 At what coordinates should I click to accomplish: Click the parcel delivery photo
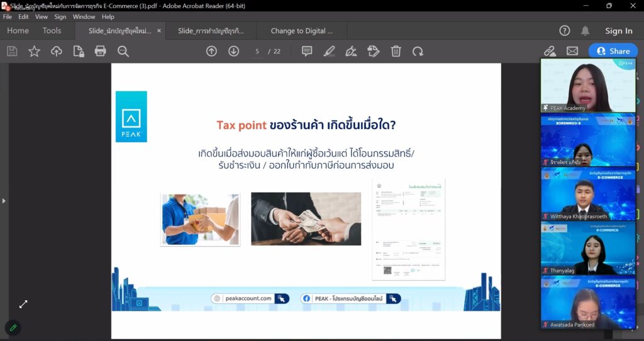(x=200, y=220)
